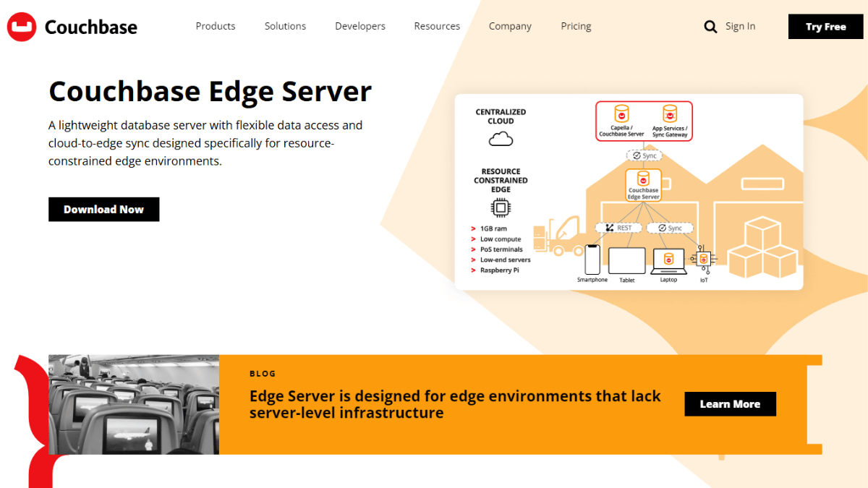Click the Try Free button
Viewport: 868px width, 488px height.
826,27
